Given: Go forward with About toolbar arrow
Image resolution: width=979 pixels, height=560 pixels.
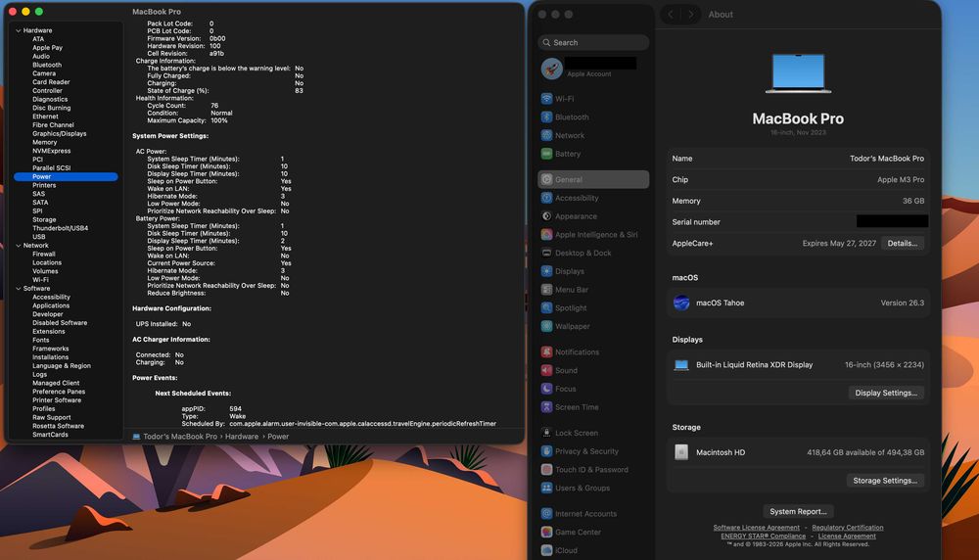Looking at the screenshot, I should click(x=690, y=15).
